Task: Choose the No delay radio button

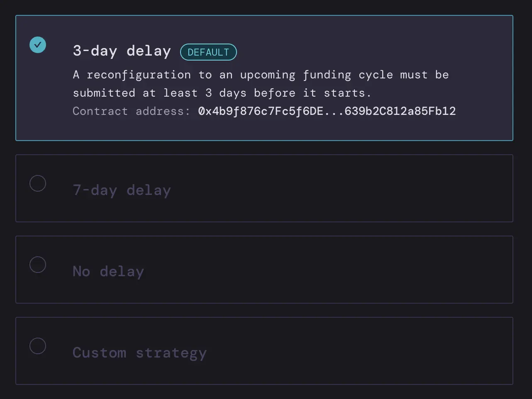Action: 38,265
